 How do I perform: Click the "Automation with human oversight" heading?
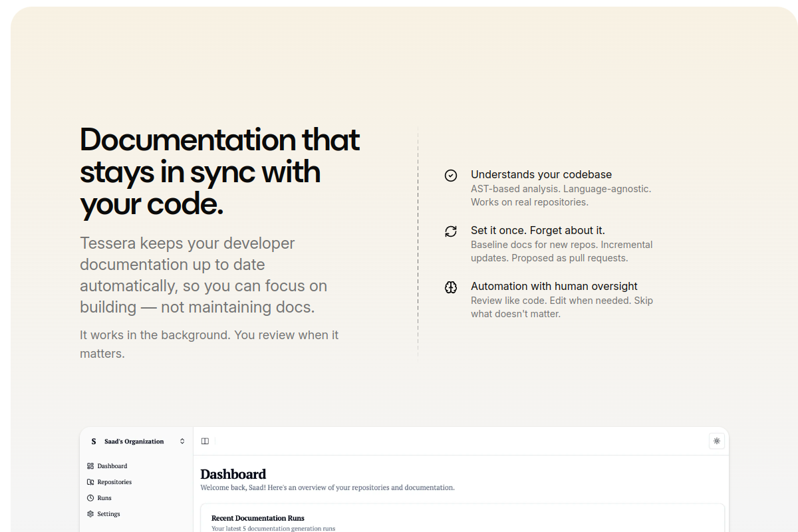[554, 286]
